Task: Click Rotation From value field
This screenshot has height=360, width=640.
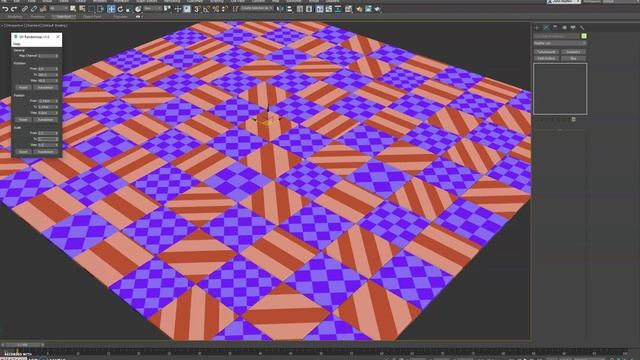Action: [x=48, y=69]
